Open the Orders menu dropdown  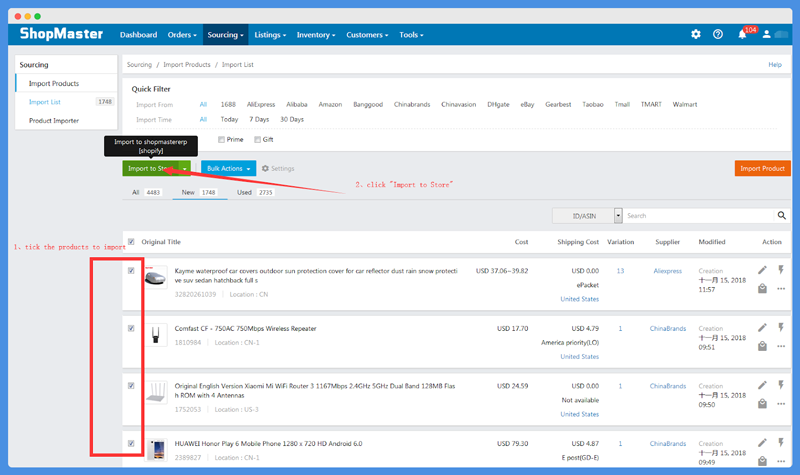(x=182, y=35)
